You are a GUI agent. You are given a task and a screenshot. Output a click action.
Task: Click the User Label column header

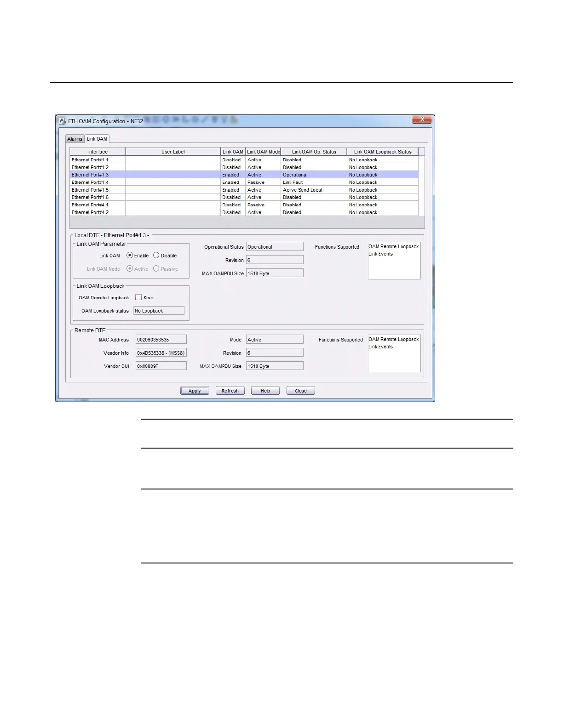click(173, 152)
